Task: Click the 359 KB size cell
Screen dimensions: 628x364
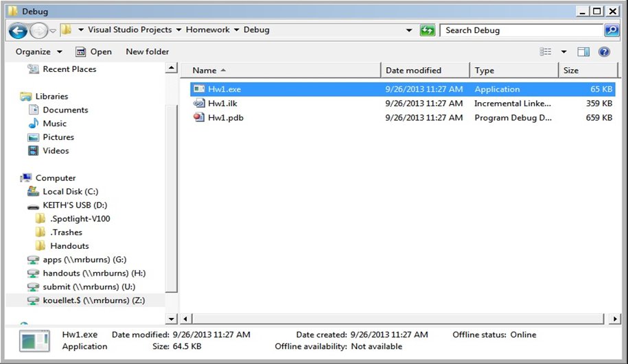Action: (x=599, y=104)
